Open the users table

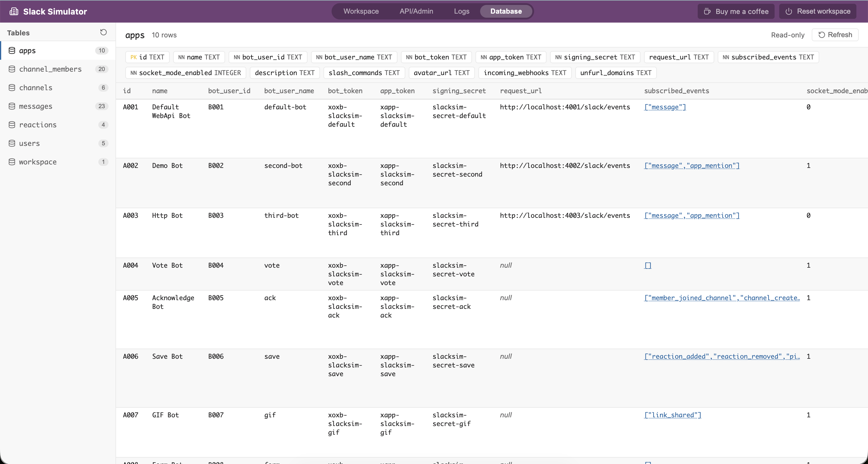[x=58, y=143]
